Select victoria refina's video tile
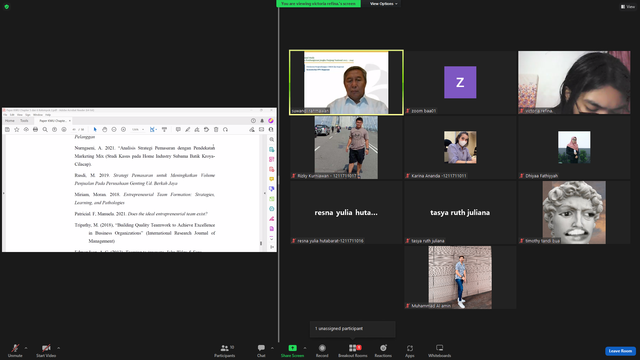Screen dimensions: 640x360 [x=574, y=82]
